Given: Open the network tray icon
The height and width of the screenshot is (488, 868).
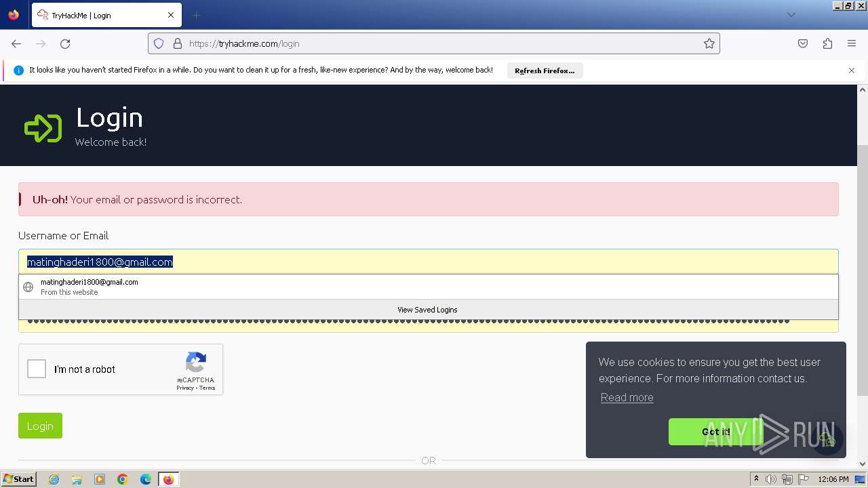Looking at the screenshot, I should click(x=787, y=479).
